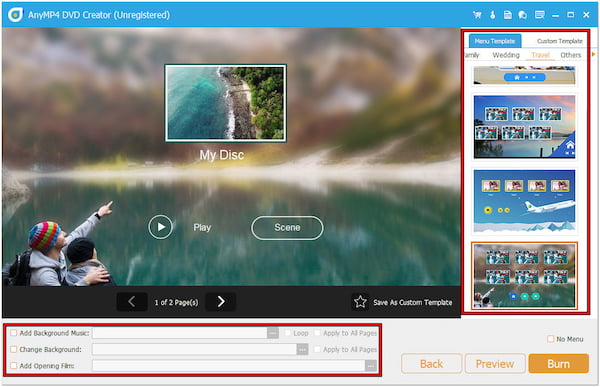600x387 pixels.
Task: Open the feedback message icon
Action: coord(540,15)
